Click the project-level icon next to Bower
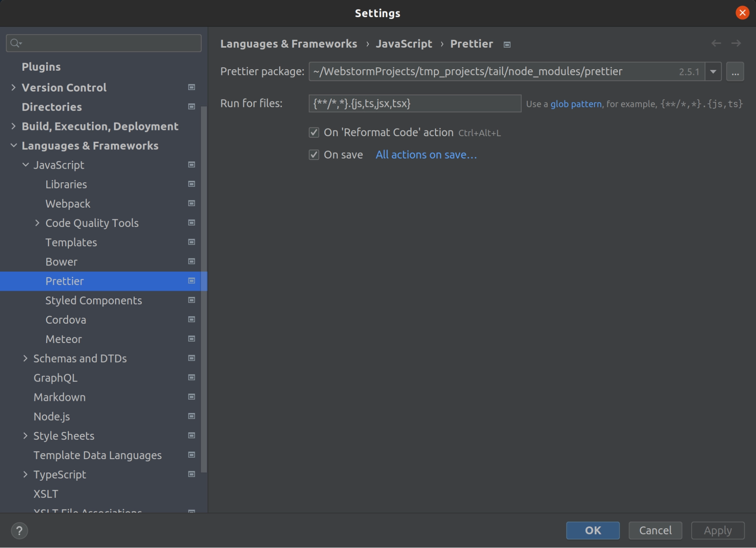Viewport: 756px width, 548px height. [192, 261]
